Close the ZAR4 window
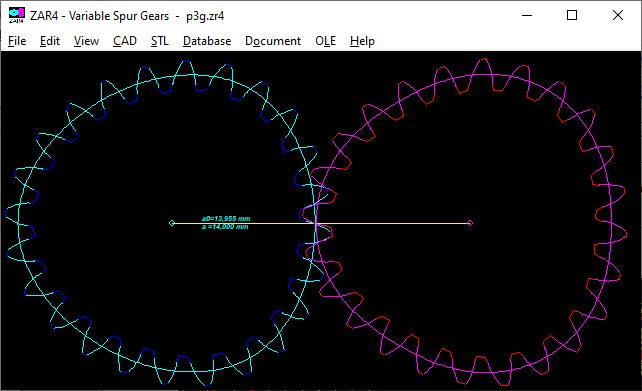The width and height of the screenshot is (642, 391). (x=618, y=16)
